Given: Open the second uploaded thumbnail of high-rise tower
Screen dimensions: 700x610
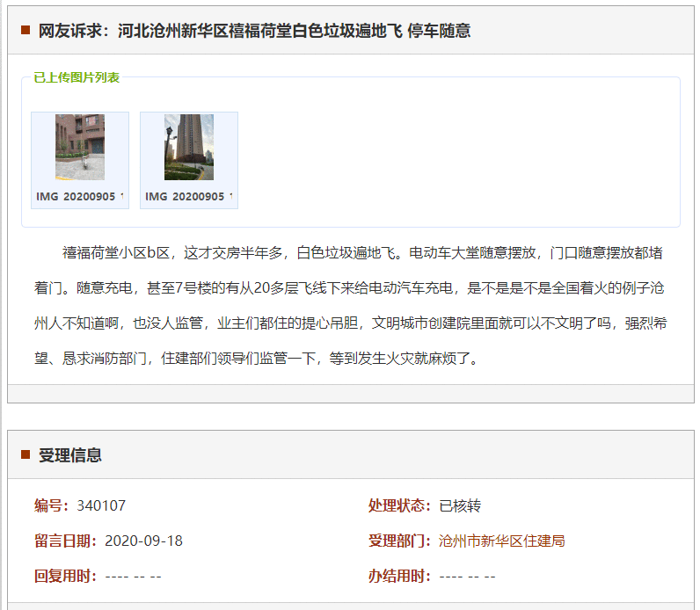Looking at the screenshot, I should point(189,147).
